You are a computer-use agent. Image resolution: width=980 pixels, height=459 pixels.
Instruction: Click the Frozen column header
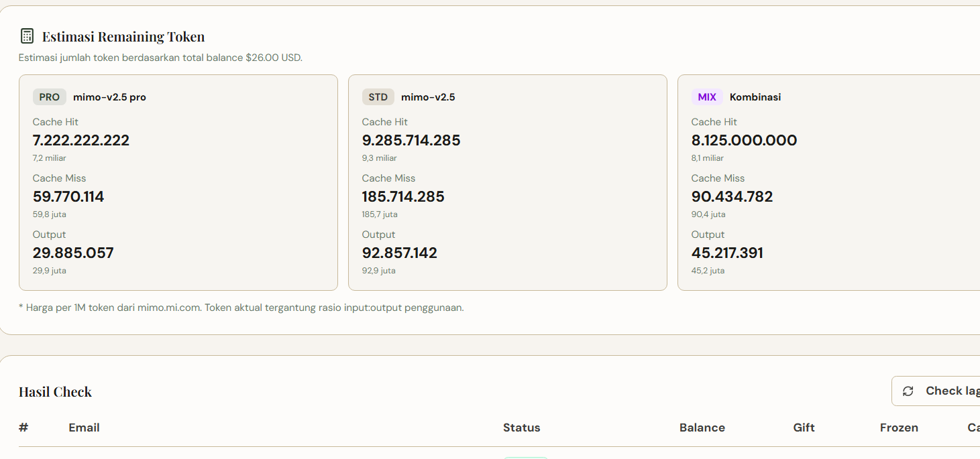pyautogui.click(x=900, y=428)
